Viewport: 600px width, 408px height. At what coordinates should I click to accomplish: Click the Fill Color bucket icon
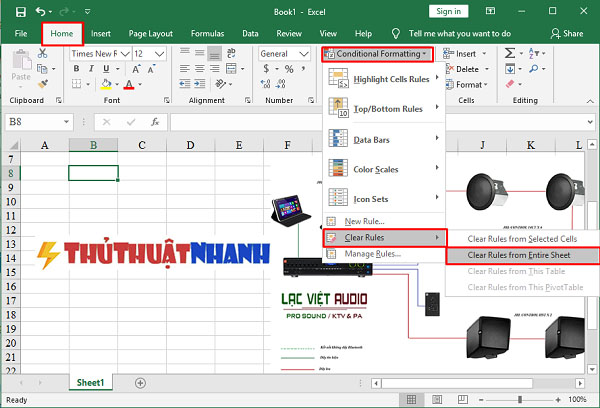point(106,84)
